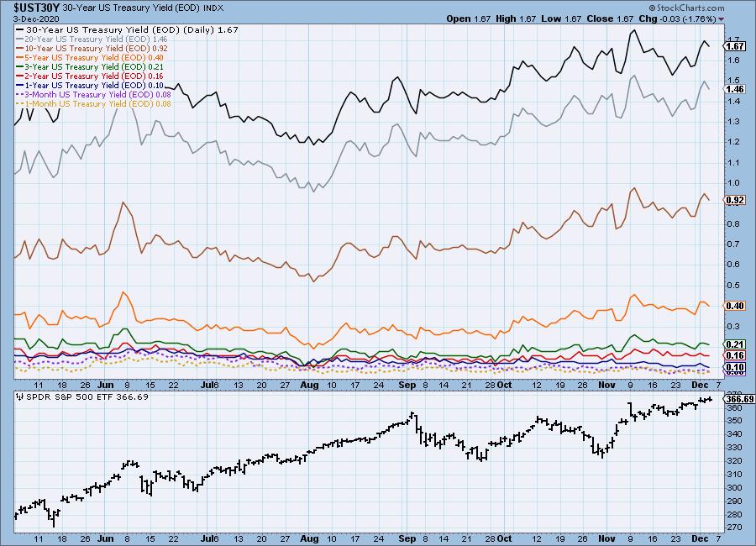This screenshot has width=756, height=546.
Task: Click the Dec month label under yield chart
Action: coord(700,385)
